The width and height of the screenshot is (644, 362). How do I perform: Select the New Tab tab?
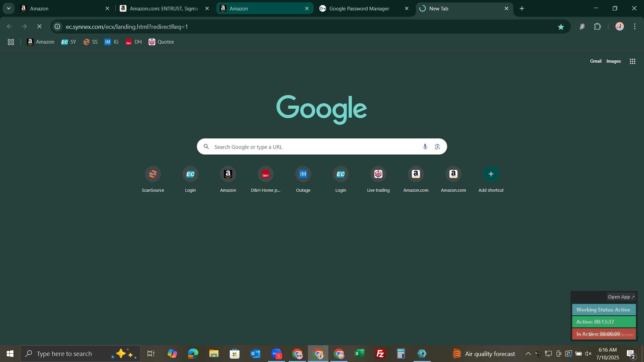click(464, 8)
